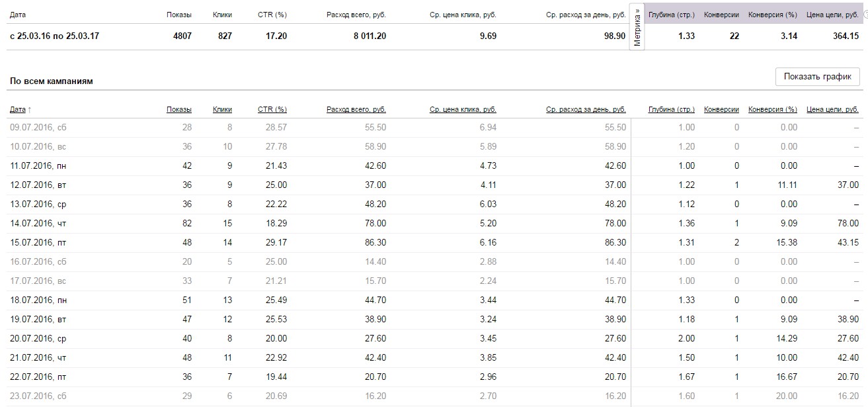Sort table by CTR (%) column header
This screenshot has width=868, height=407.
(272, 109)
